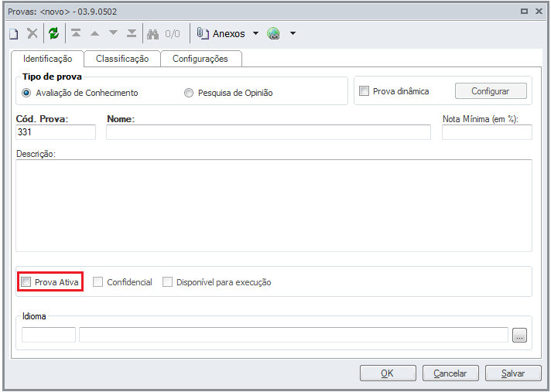Check Disponível para execução checkbox
551x392 pixels.
[x=167, y=281]
